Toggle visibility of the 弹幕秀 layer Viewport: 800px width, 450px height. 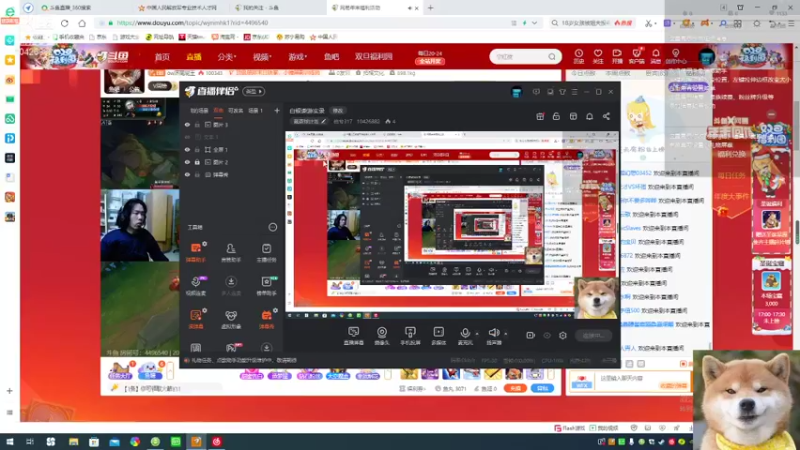(x=187, y=174)
